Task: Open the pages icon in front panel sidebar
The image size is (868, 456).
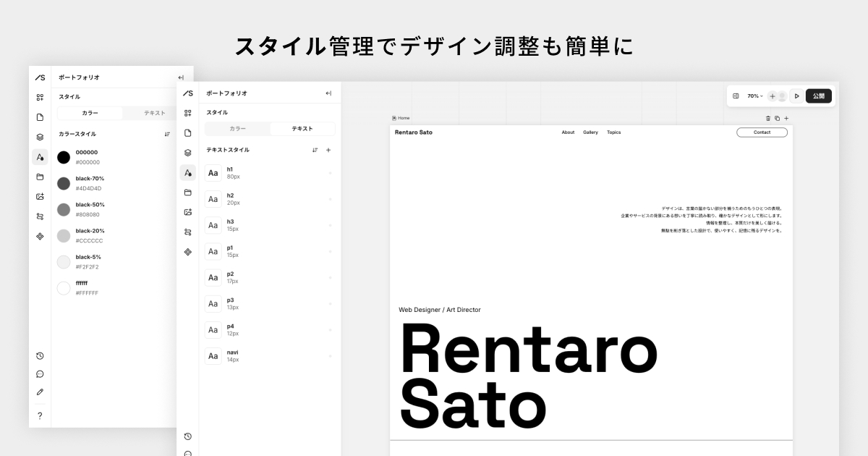Action: 187,133
